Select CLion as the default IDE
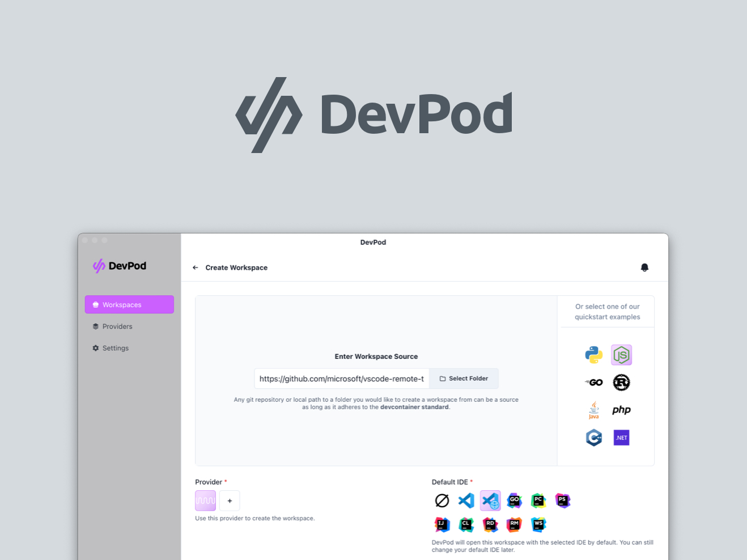Viewport: 747px width, 560px height. tap(466, 524)
